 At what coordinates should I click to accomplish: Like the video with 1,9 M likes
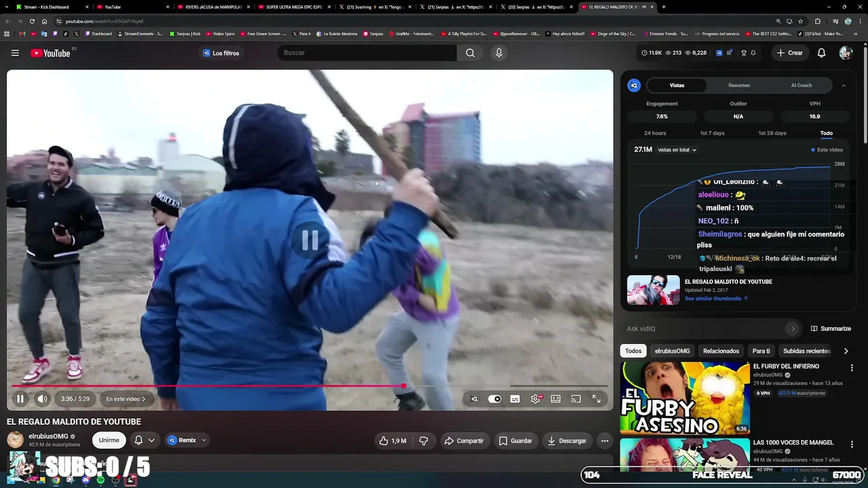click(393, 441)
